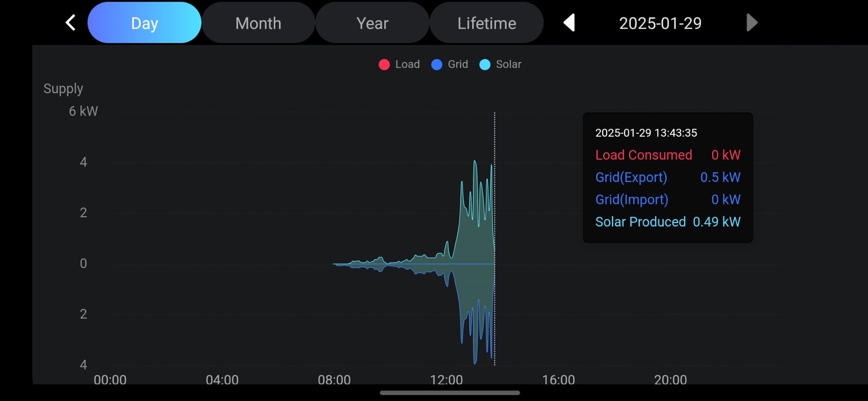Toggle Solar series via legend label
This screenshot has height=401, width=868.
click(509, 64)
